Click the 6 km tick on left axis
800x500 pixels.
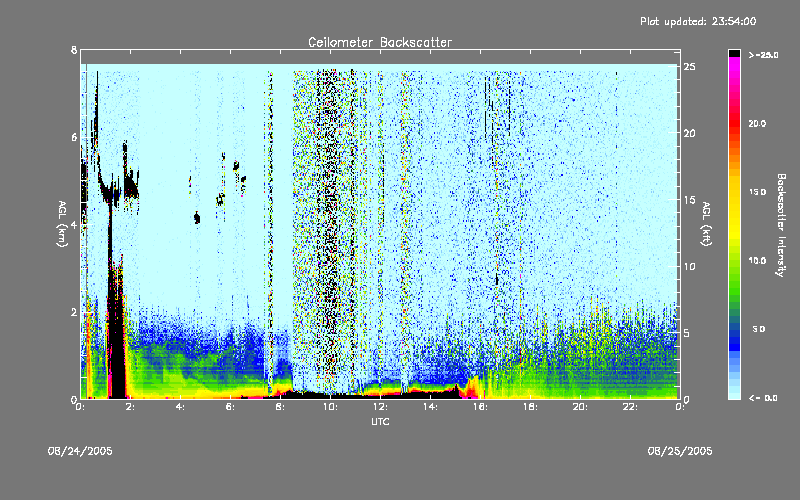click(x=74, y=138)
